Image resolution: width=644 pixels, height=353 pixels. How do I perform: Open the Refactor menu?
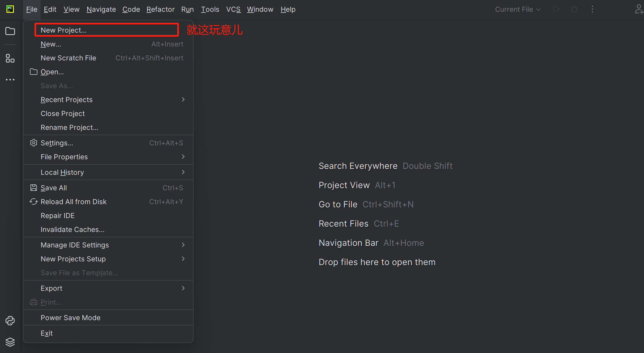(160, 9)
